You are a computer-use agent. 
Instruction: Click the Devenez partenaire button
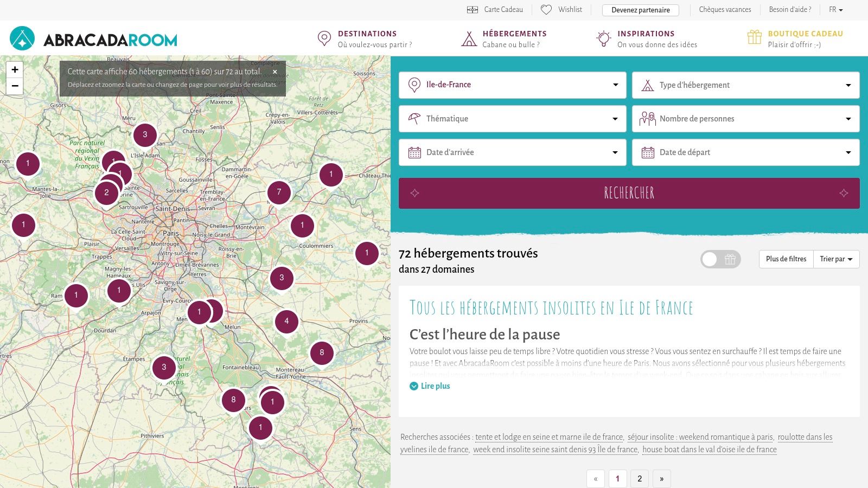coord(641,10)
